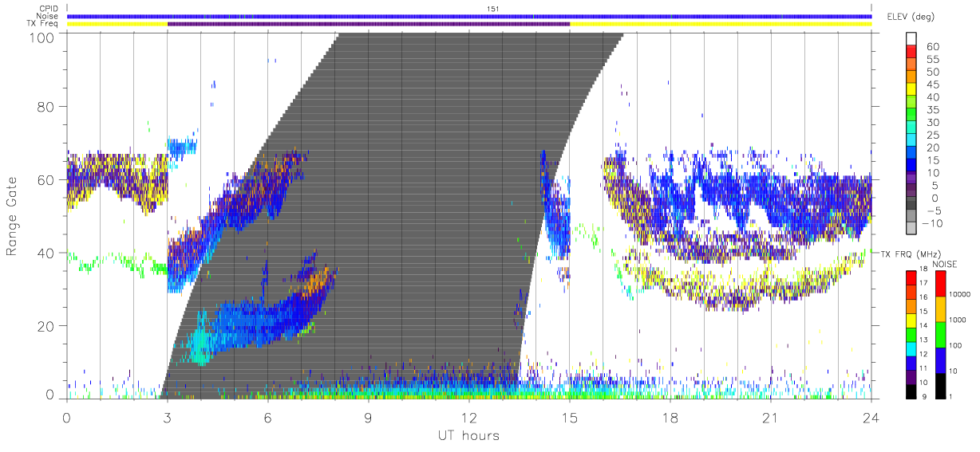Click the blue Noise strip above the plot

(469, 16)
